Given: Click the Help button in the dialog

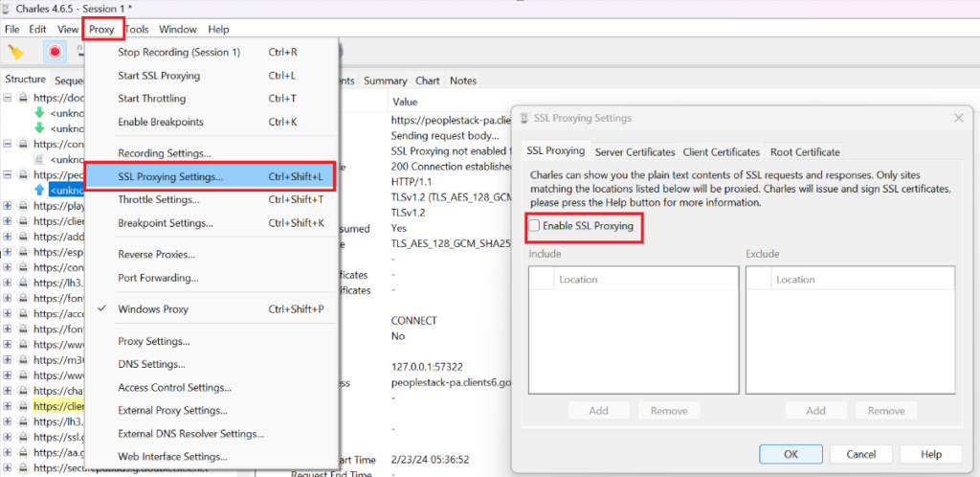Looking at the screenshot, I should [930, 455].
